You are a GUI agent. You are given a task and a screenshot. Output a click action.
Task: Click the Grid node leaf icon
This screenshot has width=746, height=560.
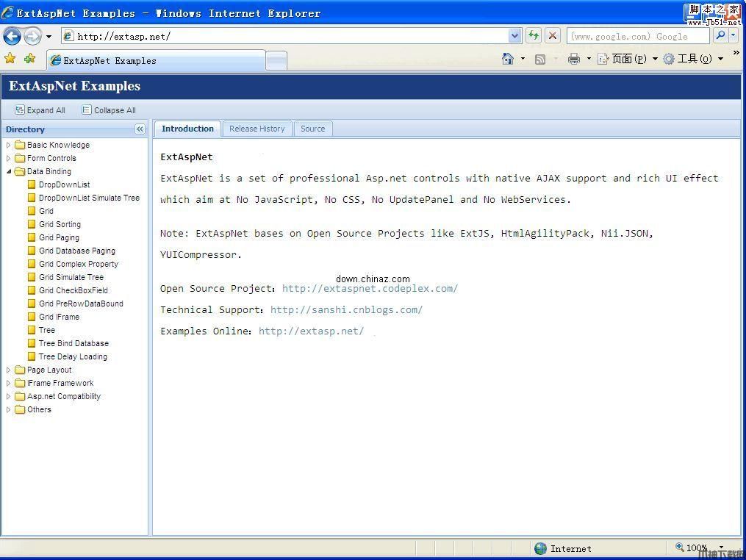tap(32, 211)
